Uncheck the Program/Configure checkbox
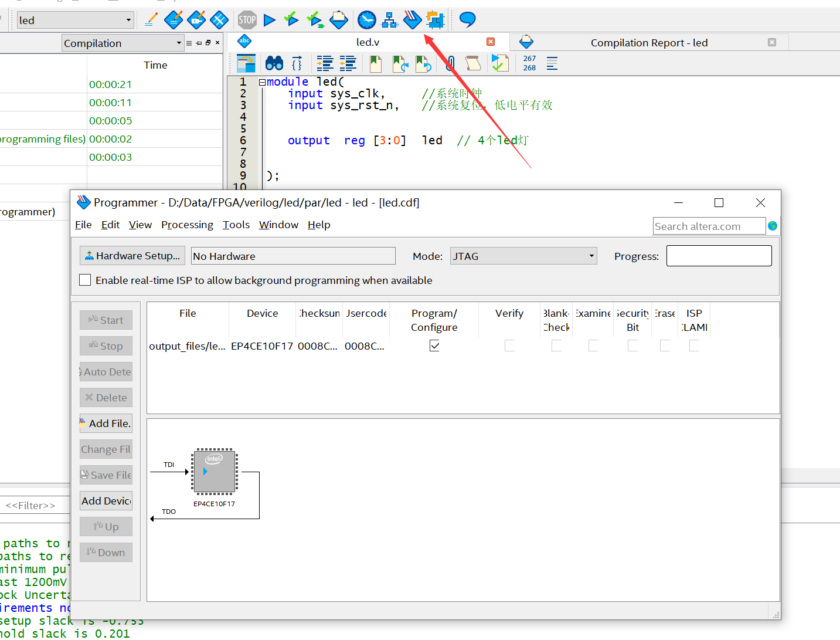840x640 pixels. click(x=434, y=346)
